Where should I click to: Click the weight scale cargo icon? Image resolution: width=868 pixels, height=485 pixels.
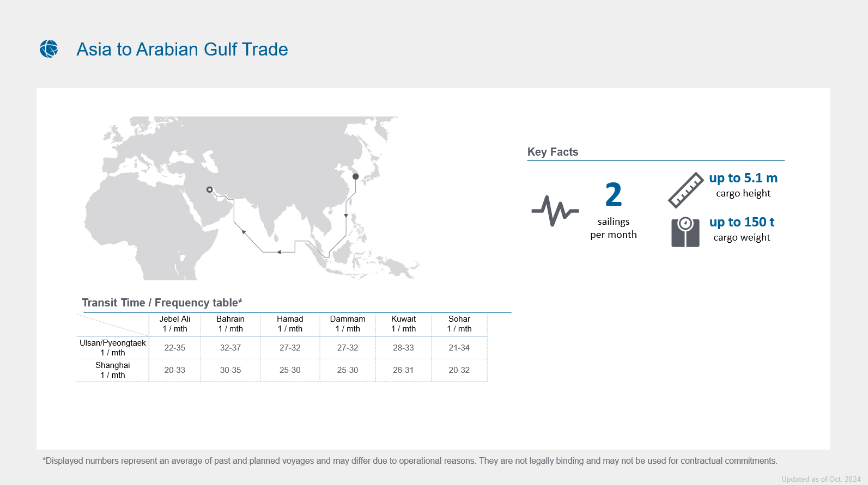click(685, 232)
